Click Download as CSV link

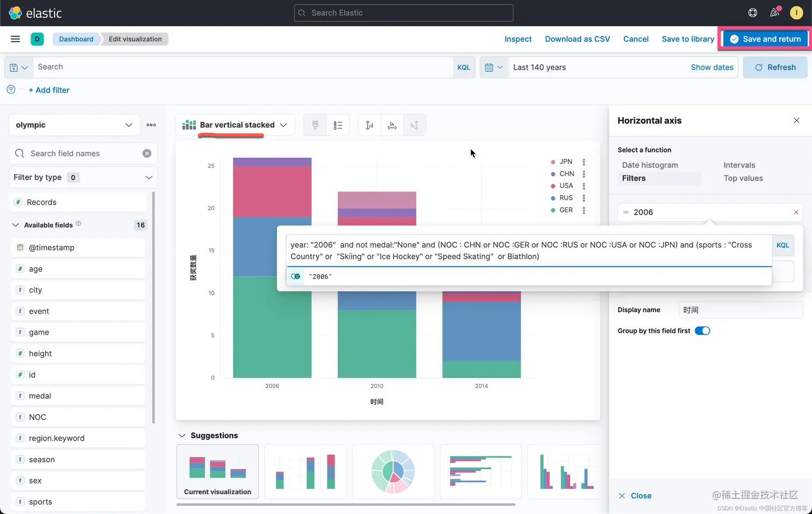[577, 39]
